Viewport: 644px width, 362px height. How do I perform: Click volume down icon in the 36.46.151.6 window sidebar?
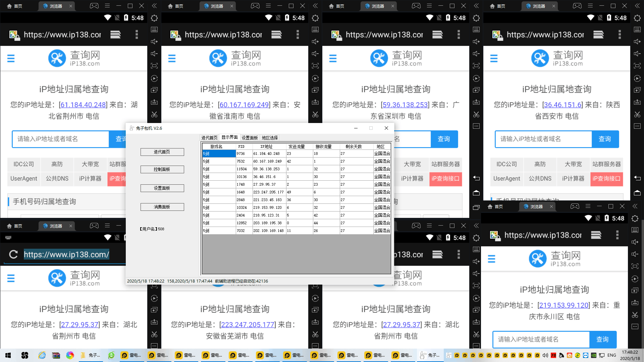click(x=637, y=54)
